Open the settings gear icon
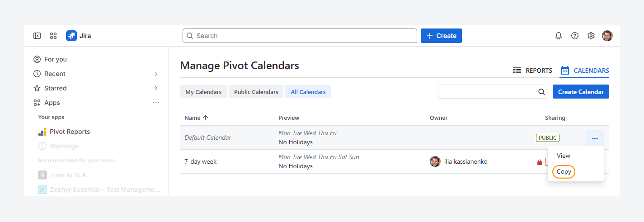The width and height of the screenshot is (644, 222). (x=591, y=36)
